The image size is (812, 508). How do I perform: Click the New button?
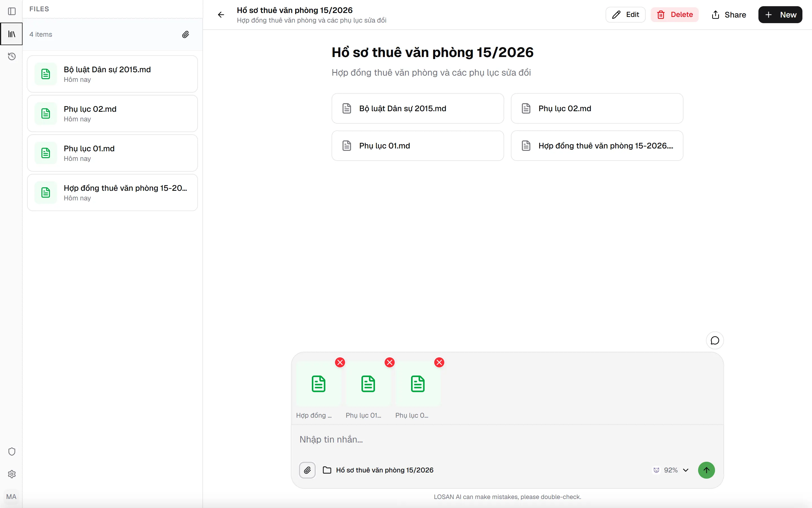point(780,15)
